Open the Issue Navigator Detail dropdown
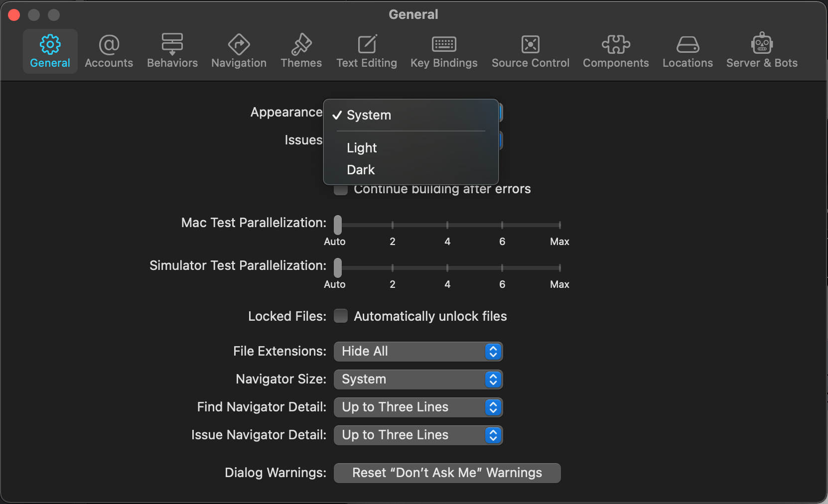The height and width of the screenshot is (504, 828). [418, 435]
